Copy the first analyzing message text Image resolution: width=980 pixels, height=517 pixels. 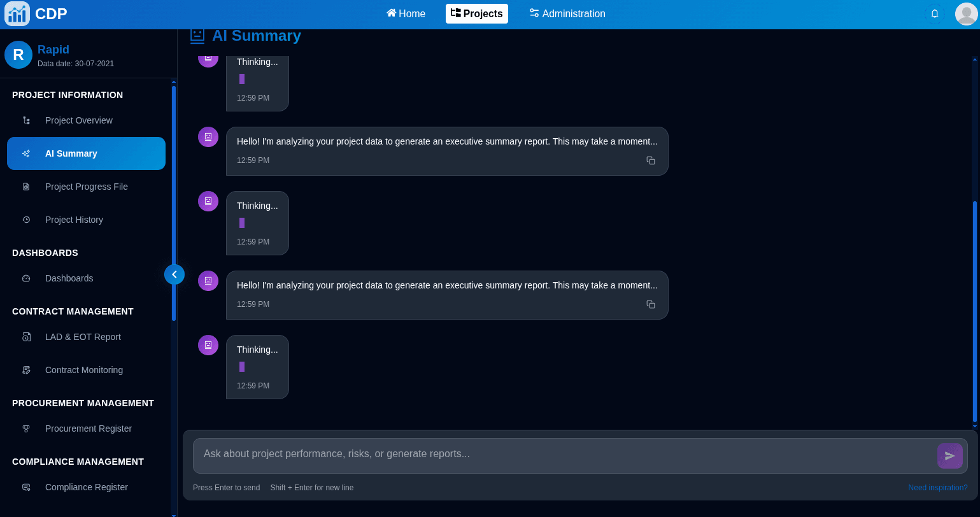651,160
